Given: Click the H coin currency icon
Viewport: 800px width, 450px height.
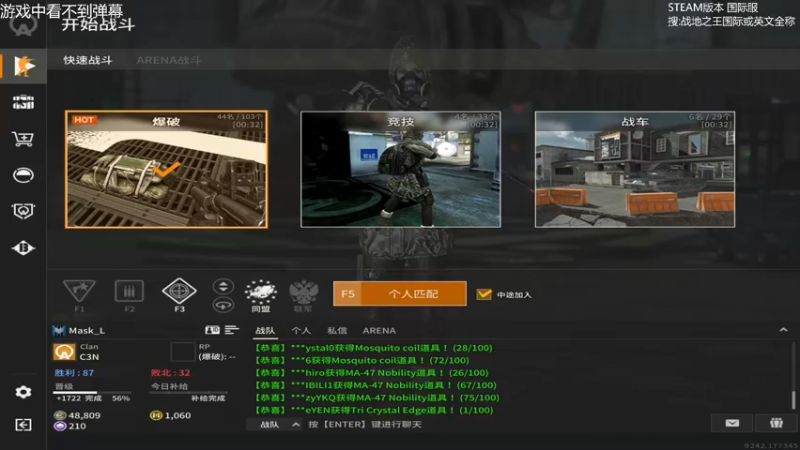Looking at the screenshot, I should 156,415.
